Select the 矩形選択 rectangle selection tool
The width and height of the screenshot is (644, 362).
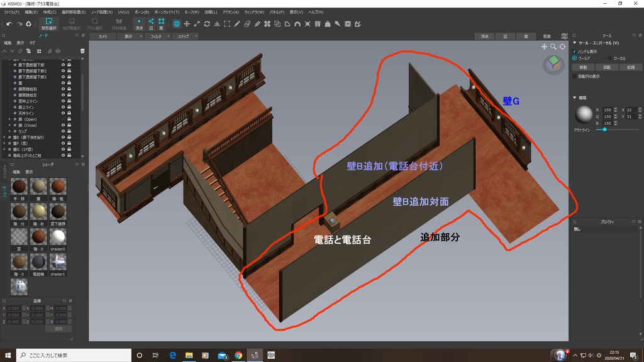coord(48,23)
